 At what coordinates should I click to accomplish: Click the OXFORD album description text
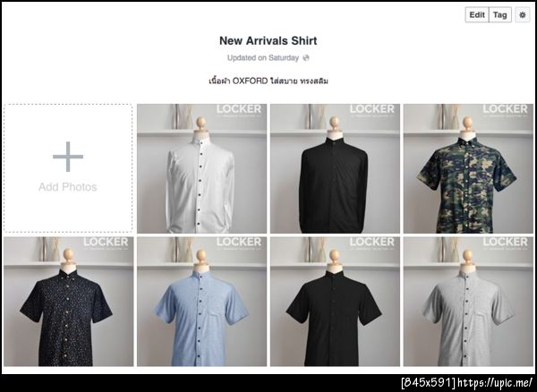click(x=268, y=81)
